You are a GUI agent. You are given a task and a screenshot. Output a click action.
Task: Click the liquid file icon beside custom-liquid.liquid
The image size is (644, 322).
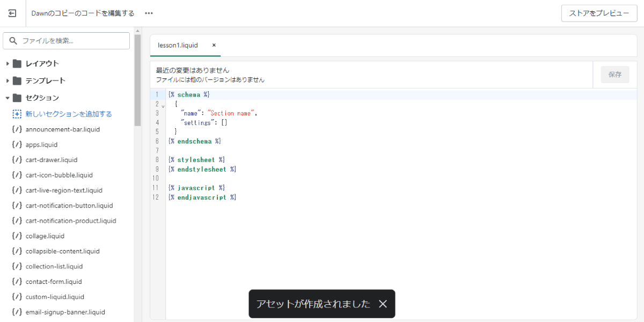(17, 297)
